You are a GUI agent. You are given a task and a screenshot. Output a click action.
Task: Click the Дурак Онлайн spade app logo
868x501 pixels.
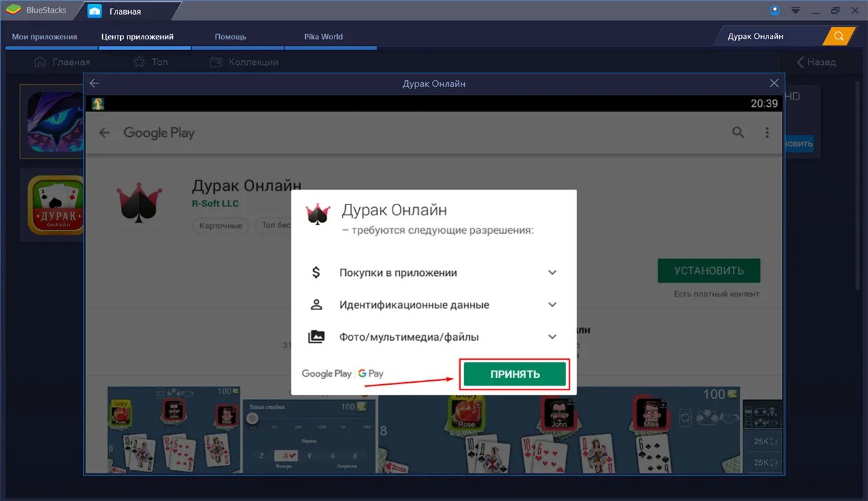coord(140,204)
